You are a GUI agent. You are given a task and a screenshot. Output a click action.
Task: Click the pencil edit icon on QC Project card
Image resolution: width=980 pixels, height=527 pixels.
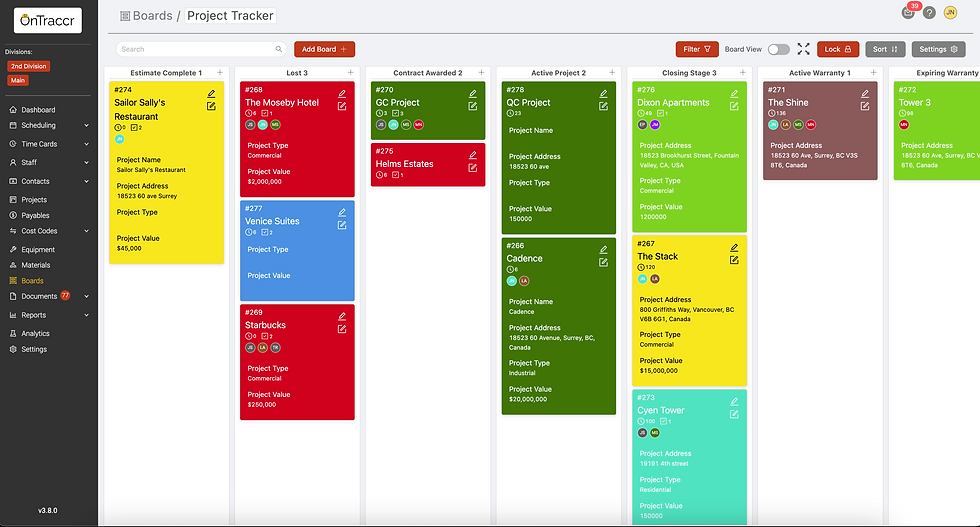tap(603, 94)
